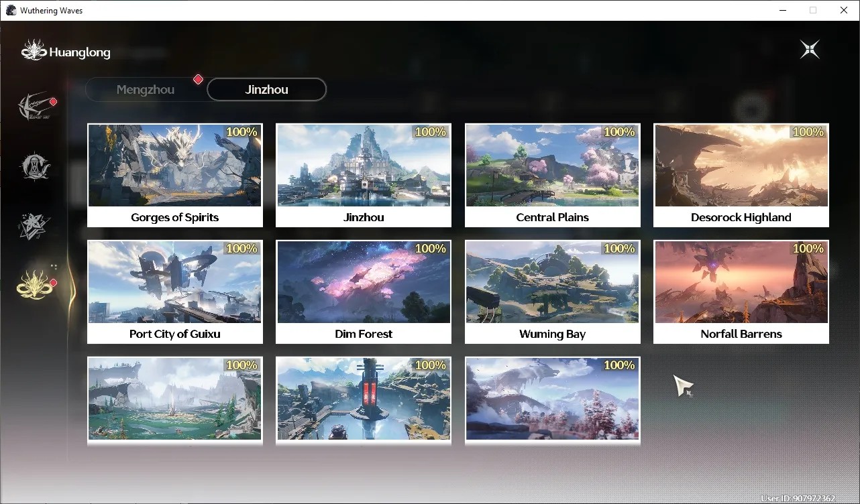View the Central Plains area card
This screenshot has width=860, height=504.
553,176
